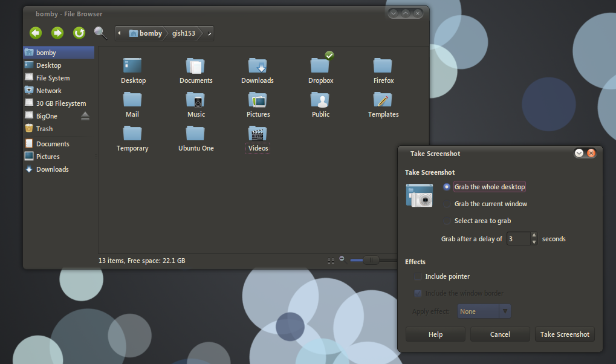
Task: Open File System in the sidebar
Action: pyautogui.click(x=59, y=78)
